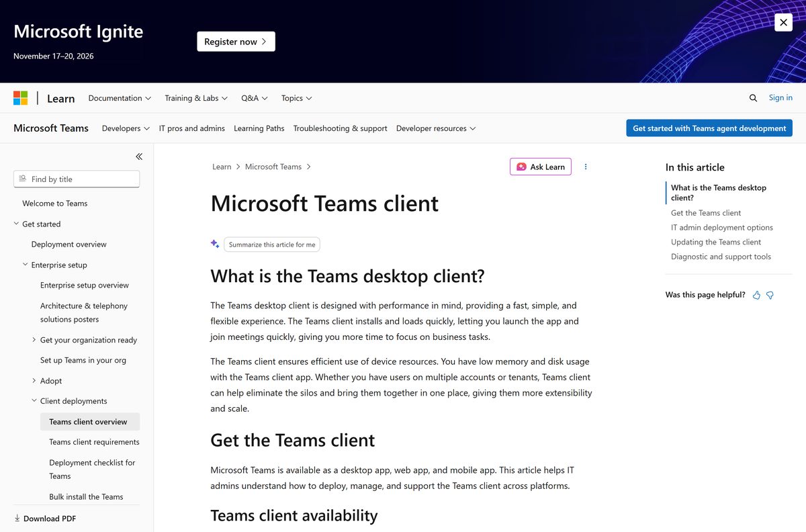Screen dimensions: 806x532
Task: Open the more actions ellipsis menu
Action: click(586, 167)
